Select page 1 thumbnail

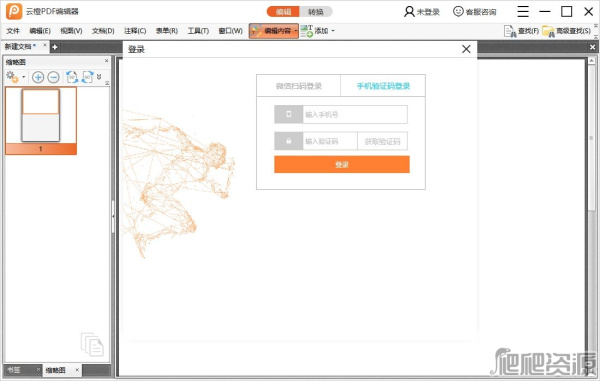point(41,120)
